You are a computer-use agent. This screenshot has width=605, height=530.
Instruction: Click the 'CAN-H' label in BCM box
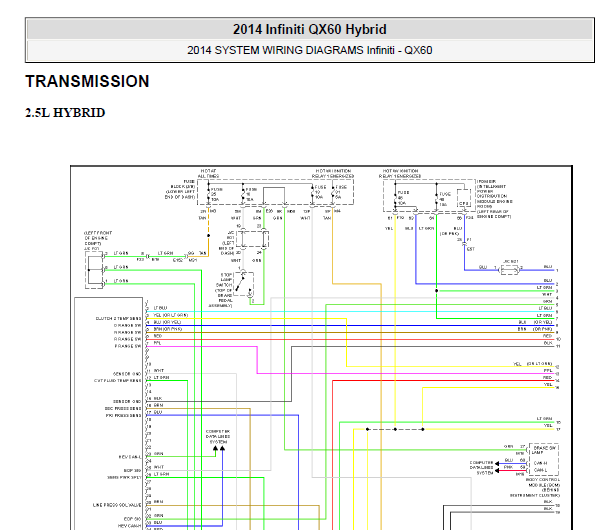[540, 463]
